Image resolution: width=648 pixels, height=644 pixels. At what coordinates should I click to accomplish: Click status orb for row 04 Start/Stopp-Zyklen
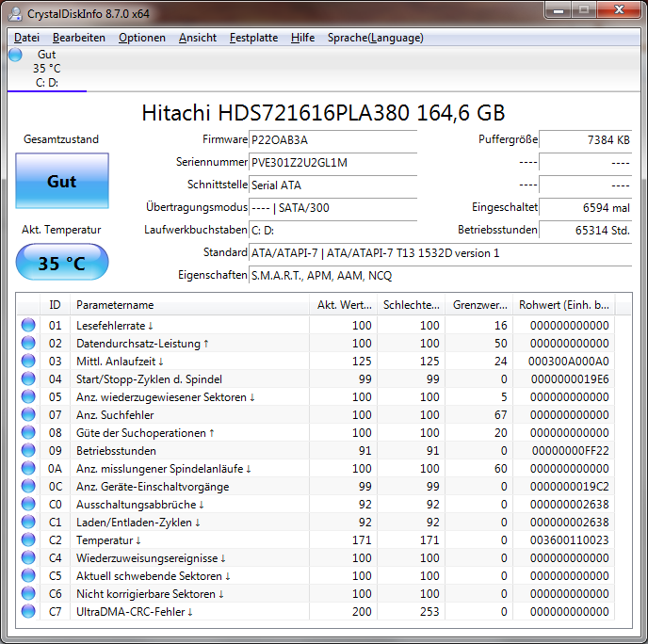point(28,378)
